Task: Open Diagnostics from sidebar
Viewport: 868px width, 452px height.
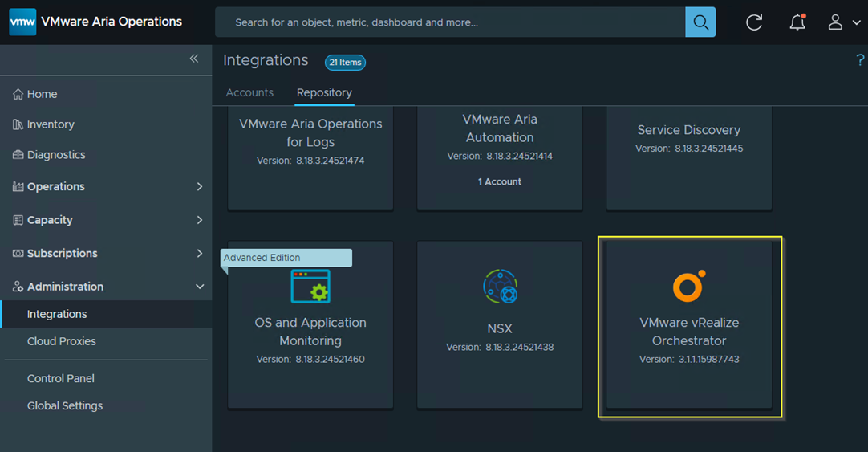Action: (56, 155)
